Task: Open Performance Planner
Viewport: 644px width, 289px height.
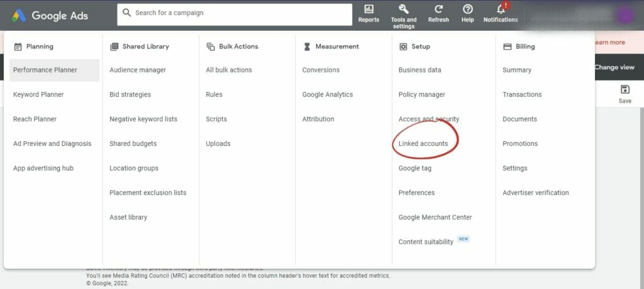Action: [54, 70]
